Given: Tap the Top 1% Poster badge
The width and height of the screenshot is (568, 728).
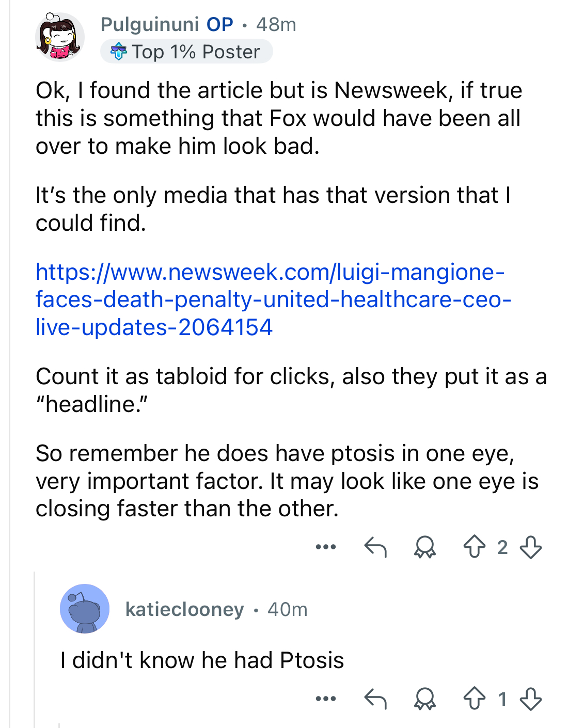Looking at the screenshot, I should pyautogui.click(x=186, y=52).
